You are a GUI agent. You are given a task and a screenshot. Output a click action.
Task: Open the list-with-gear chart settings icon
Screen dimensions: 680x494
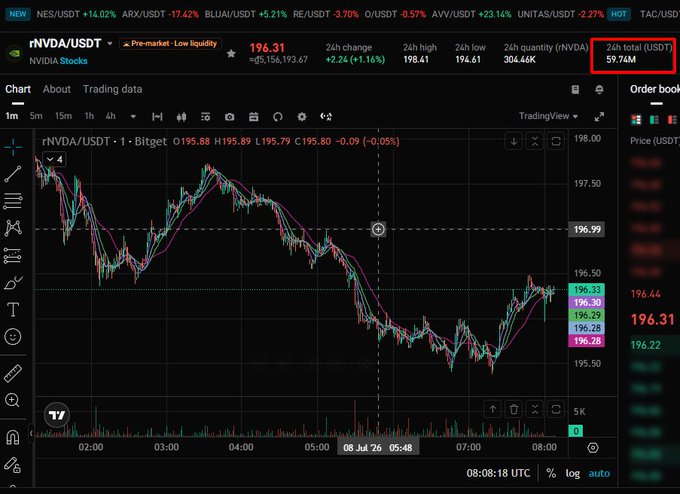pos(206,116)
